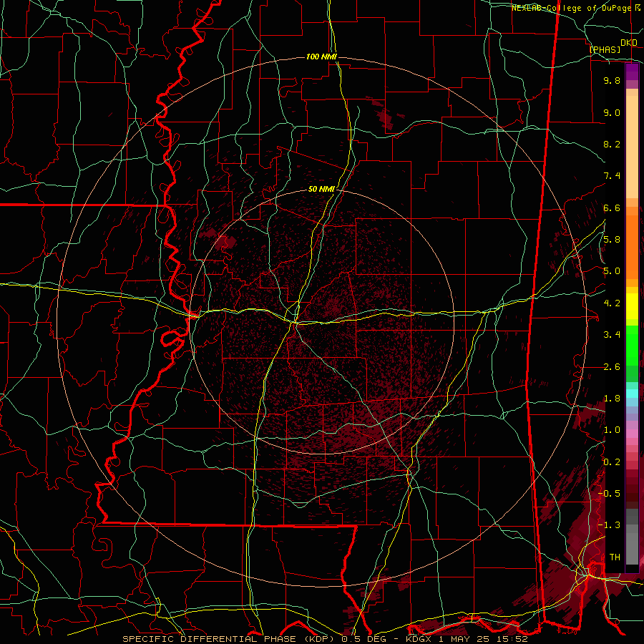Click the 1.8 scale value
644x644 pixels.
pyautogui.click(x=612, y=399)
